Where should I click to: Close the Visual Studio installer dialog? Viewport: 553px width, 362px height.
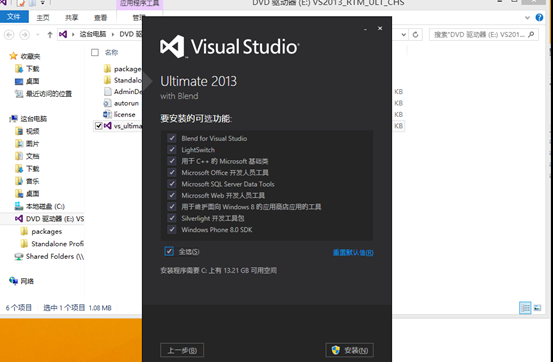(380, 28)
